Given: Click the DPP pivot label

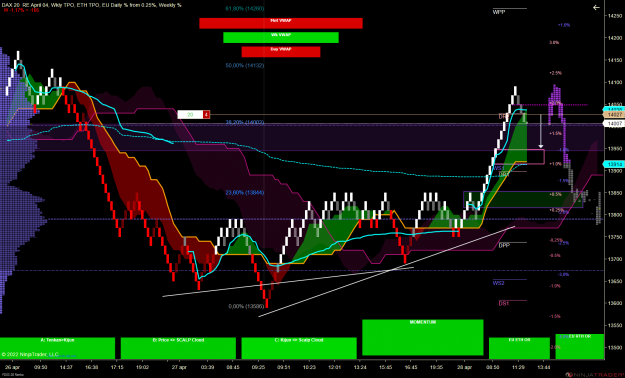Looking at the screenshot, I should tap(504, 246).
